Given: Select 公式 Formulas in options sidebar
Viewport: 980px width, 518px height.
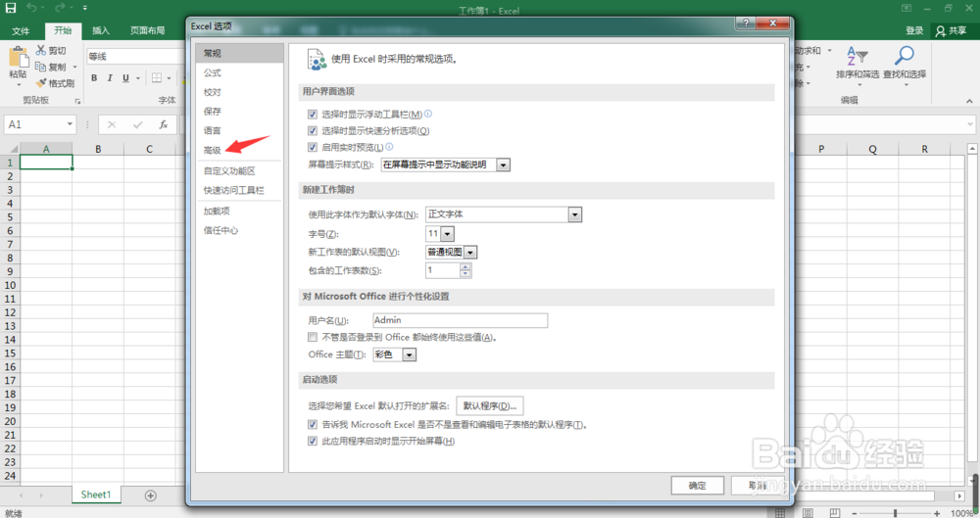Looking at the screenshot, I should (x=213, y=73).
